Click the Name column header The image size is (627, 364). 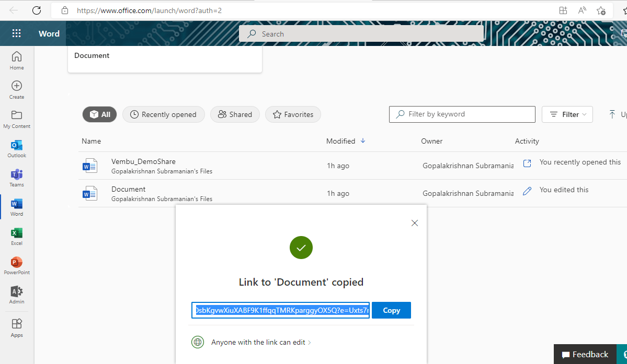point(91,141)
